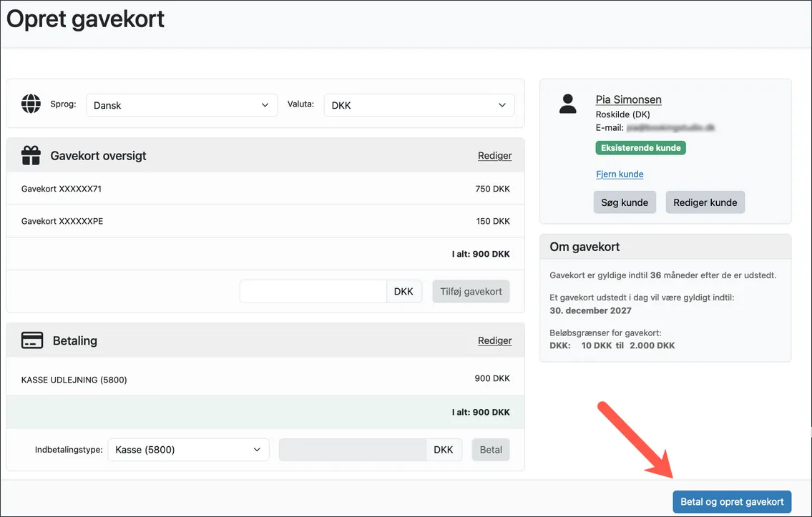Click the Fjern kunde link
The image size is (812, 517).
click(x=620, y=174)
